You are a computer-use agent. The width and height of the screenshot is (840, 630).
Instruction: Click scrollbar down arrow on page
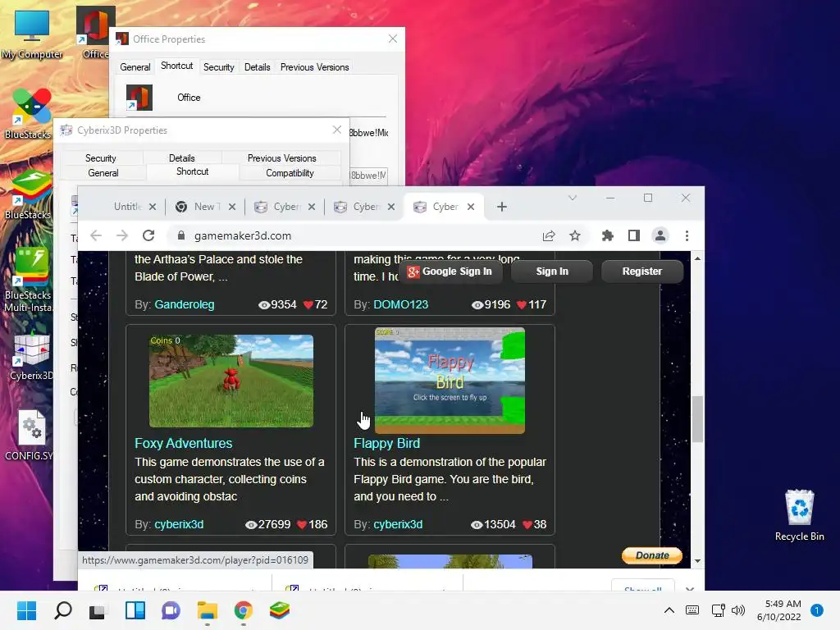697,561
